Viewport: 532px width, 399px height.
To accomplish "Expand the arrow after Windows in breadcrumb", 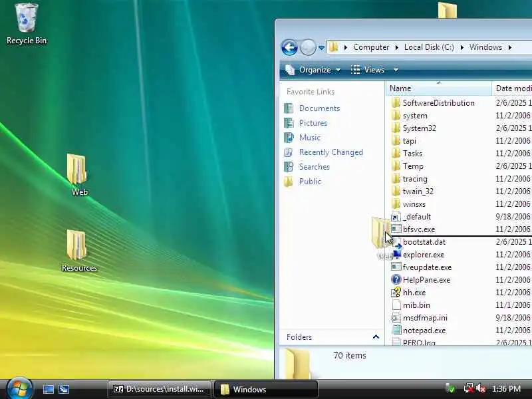I will click(x=509, y=47).
